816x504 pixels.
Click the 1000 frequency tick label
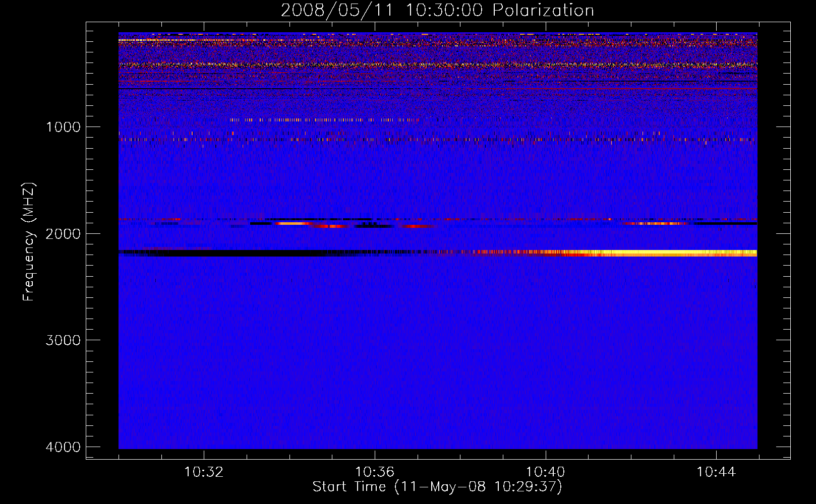pos(63,127)
